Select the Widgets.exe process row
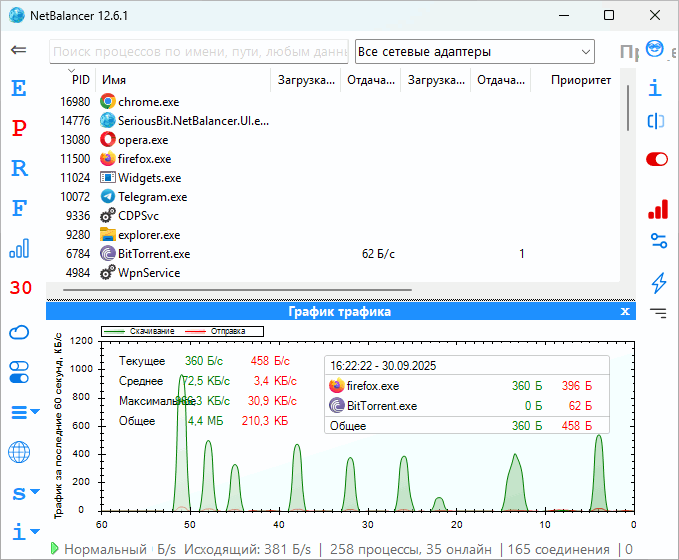The width and height of the screenshot is (679, 560). point(333,178)
